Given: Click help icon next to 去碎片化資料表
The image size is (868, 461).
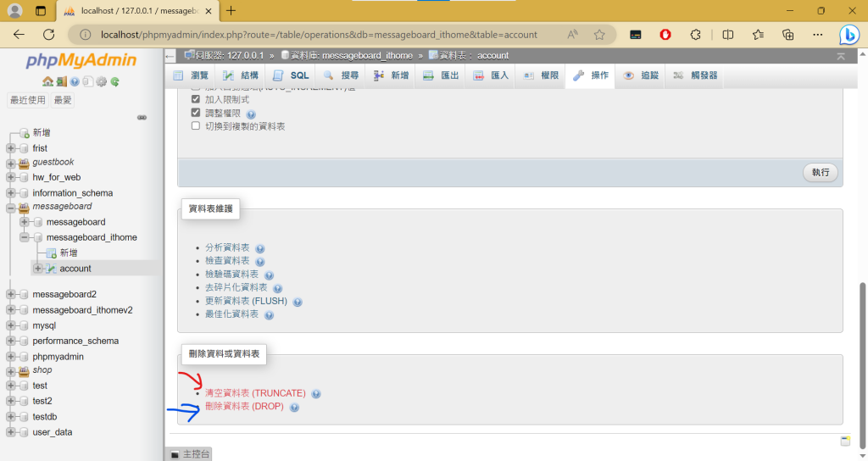Looking at the screenshot, I should tap(278, 288).
